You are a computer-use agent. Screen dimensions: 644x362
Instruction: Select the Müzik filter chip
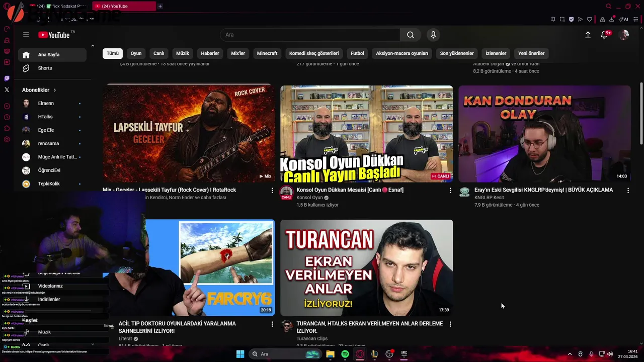183,53
